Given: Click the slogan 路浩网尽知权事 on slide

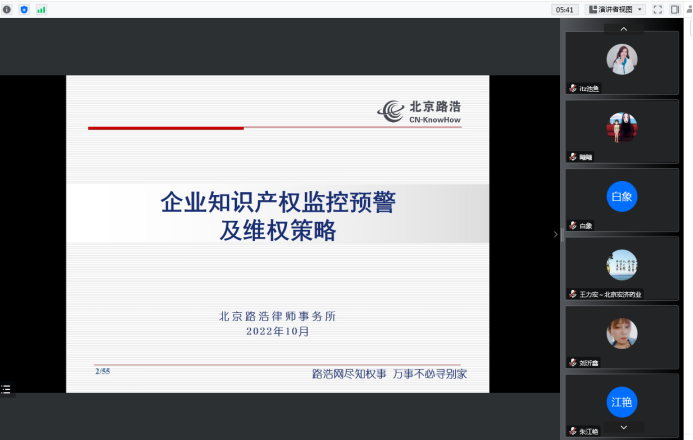Looking at the screenshot, I should pyautogui.click(x=349, y=374).
